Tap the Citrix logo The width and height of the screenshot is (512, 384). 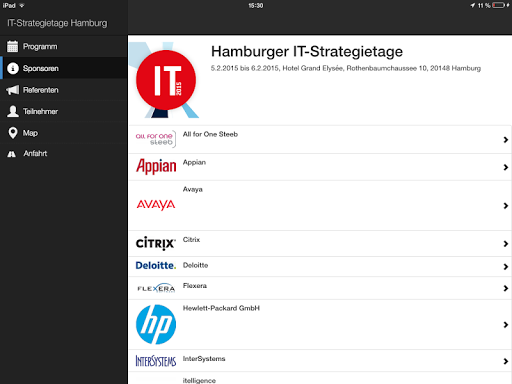click(156, 243)
